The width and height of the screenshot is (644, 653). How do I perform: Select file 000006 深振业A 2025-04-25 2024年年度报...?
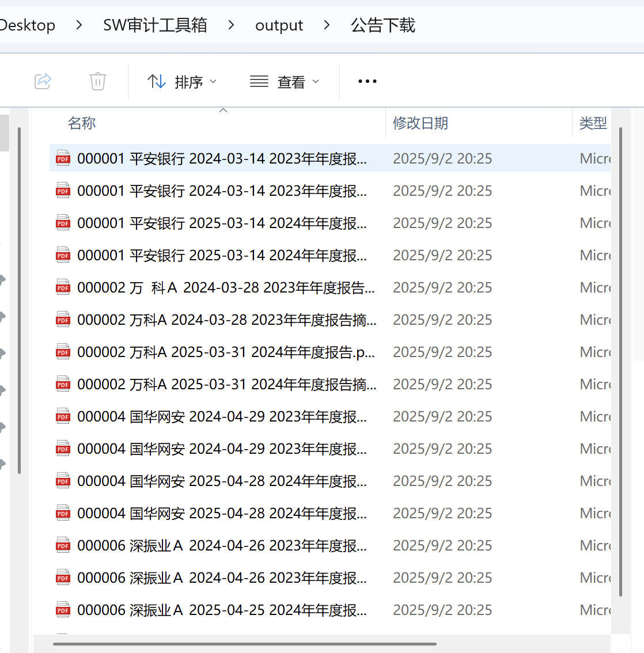[222, 610]
